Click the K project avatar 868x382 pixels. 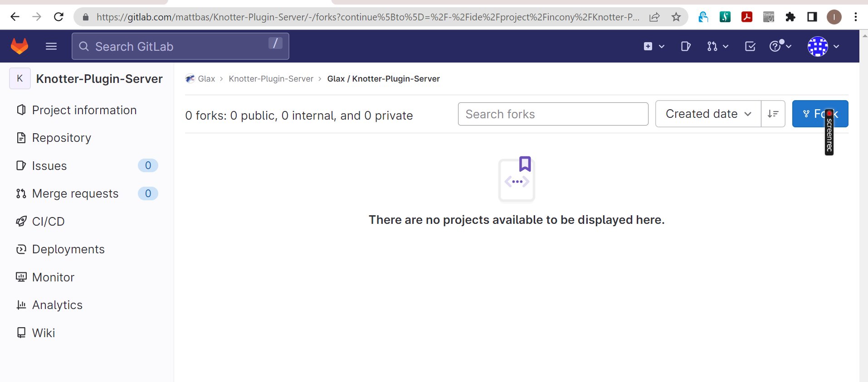pos(20,78)
